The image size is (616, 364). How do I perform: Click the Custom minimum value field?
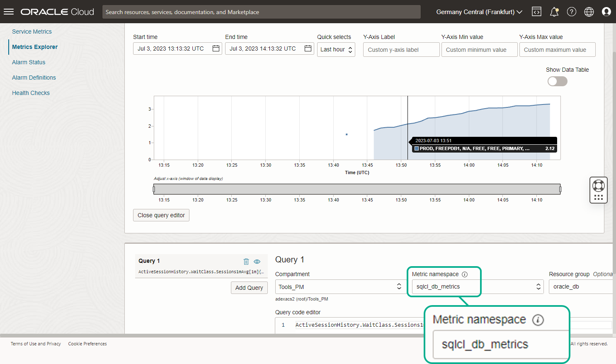480,50
